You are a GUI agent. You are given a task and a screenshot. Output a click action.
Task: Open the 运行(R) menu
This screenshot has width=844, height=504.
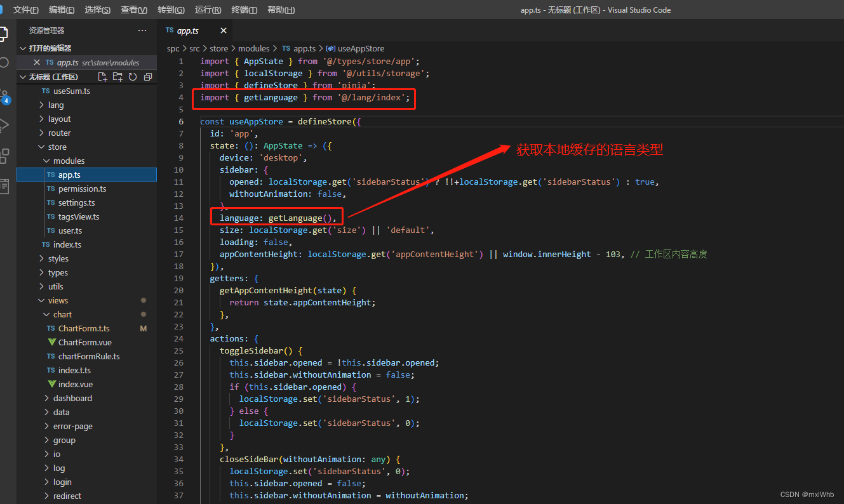208,10
